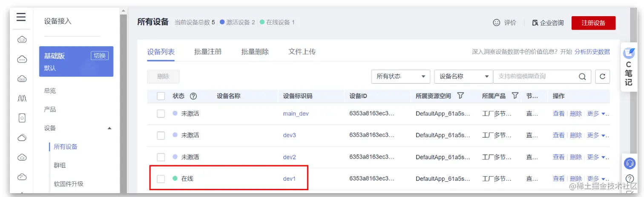Click 删除 in the main_dev row
644x197 pixels.
(x=576, y=113)
